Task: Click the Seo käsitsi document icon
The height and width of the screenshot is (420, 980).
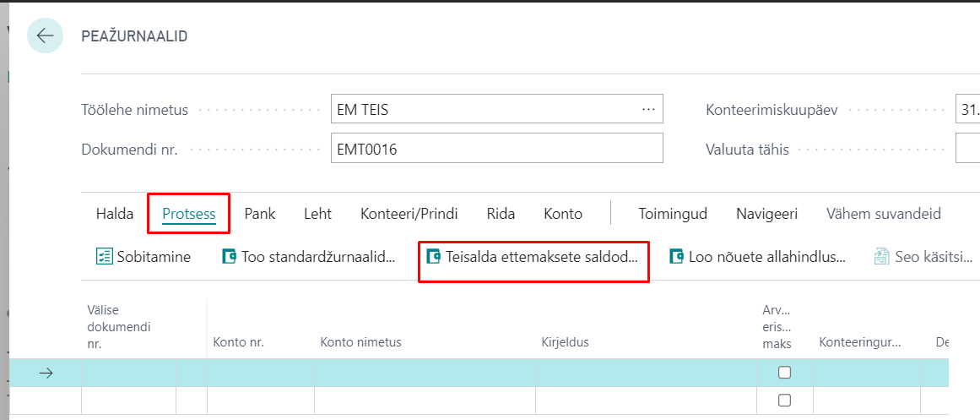Action: (881, 257)
